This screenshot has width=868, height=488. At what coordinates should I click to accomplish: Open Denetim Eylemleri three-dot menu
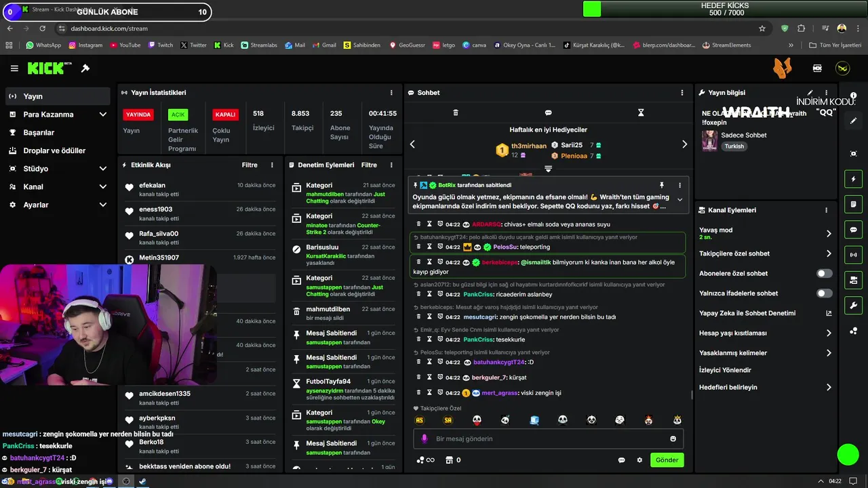coord(391,165)
